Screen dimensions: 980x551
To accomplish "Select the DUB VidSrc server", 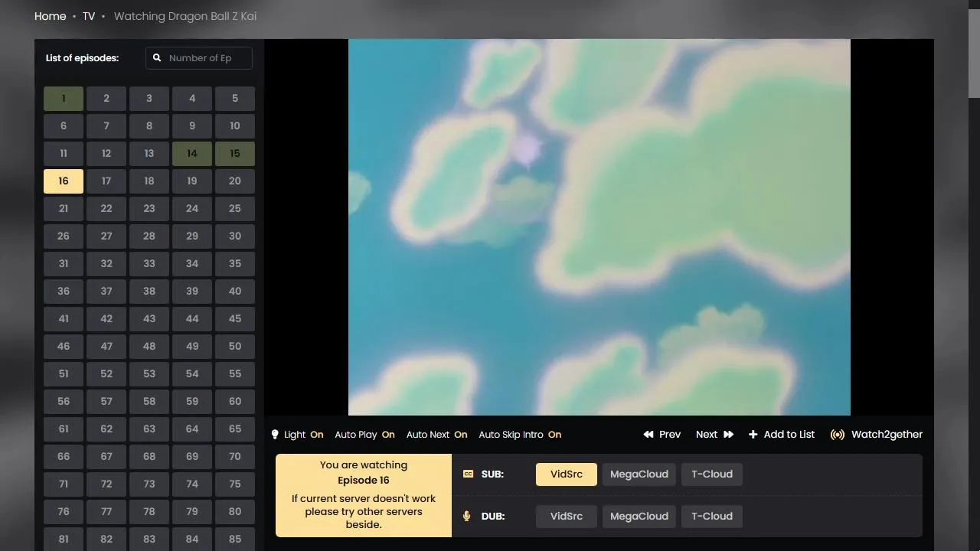I will tap(567, 516).
